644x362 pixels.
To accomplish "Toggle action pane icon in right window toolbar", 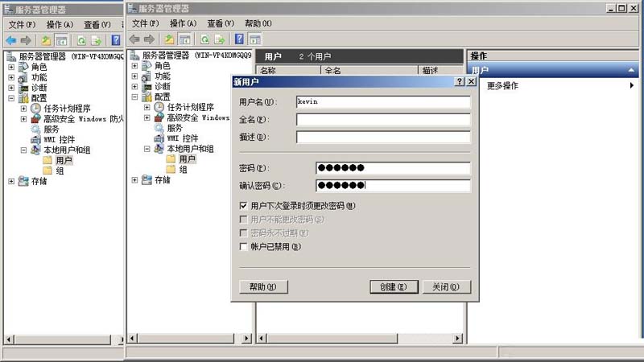I will click(255, 39).
